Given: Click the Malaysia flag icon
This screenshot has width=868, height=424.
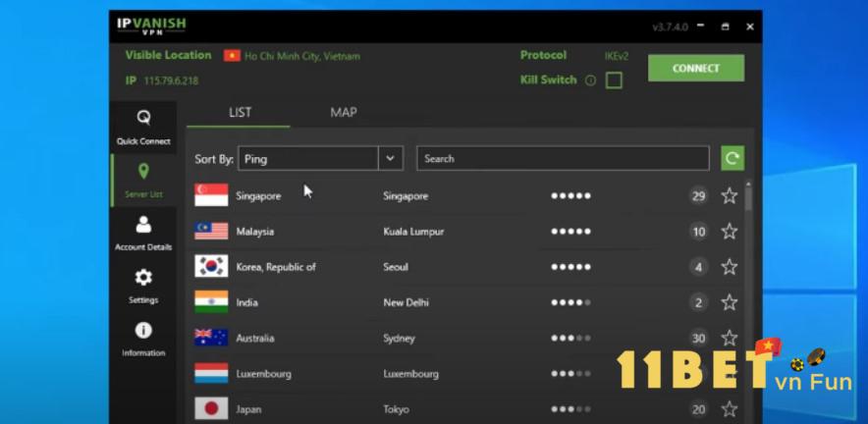Looking at the screenshot, I should (211, 232).
